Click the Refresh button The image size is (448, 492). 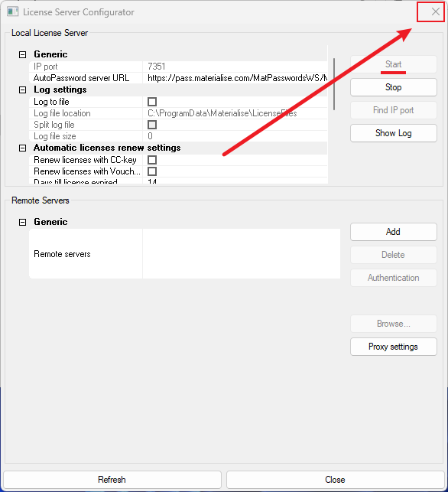coord(112,480)
